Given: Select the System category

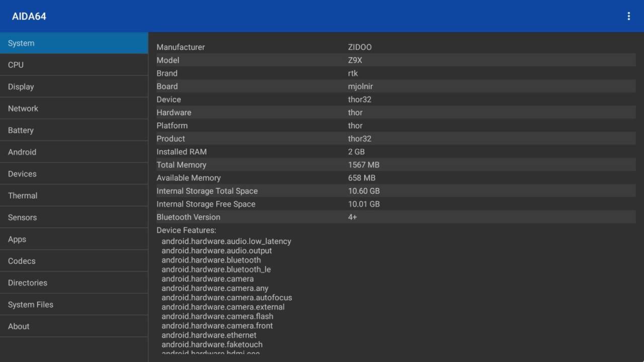Looking at the screenshot, I should coord(74,43).
